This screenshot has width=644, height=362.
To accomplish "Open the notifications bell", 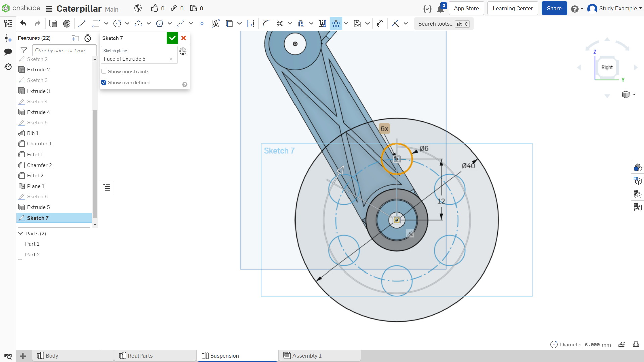I will tap(441, 9).
